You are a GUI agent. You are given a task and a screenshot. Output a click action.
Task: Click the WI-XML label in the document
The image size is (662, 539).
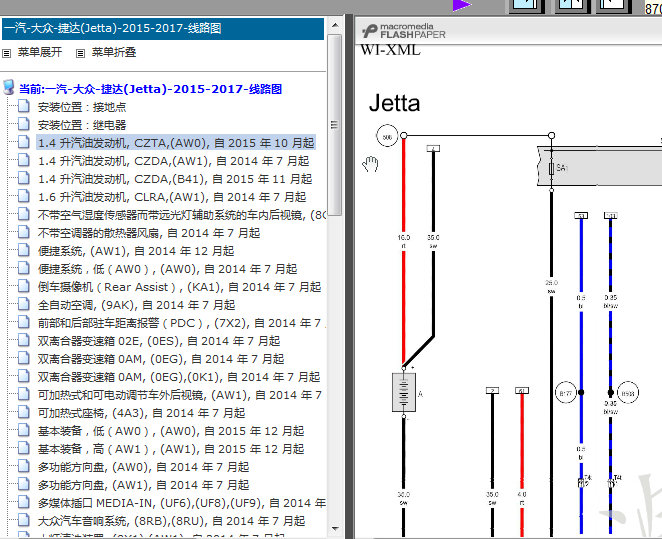point(390,50)
